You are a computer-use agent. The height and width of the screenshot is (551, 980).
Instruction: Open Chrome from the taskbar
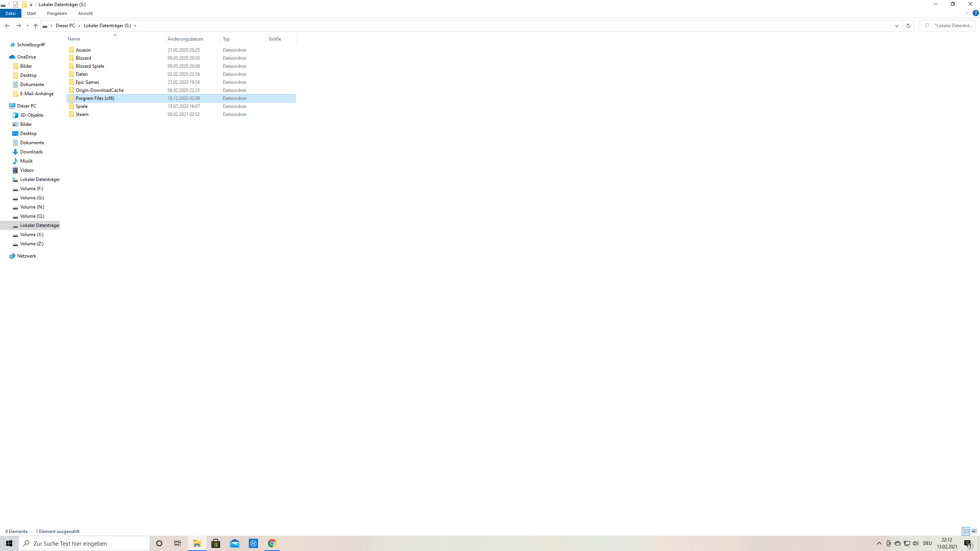[x=272, y=543]
